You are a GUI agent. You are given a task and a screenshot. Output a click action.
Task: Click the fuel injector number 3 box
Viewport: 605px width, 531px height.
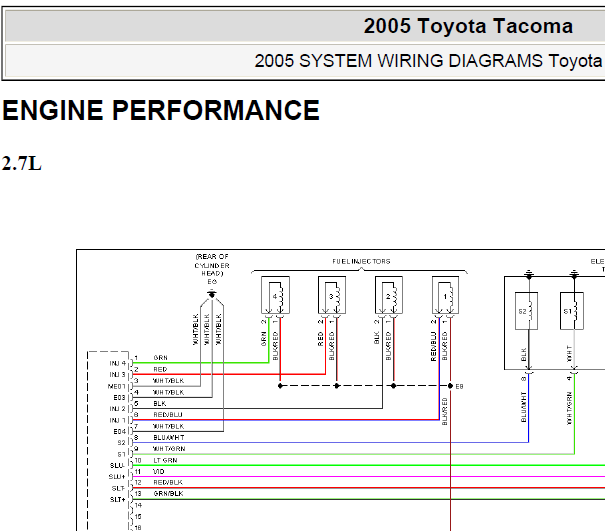(332, 295)
